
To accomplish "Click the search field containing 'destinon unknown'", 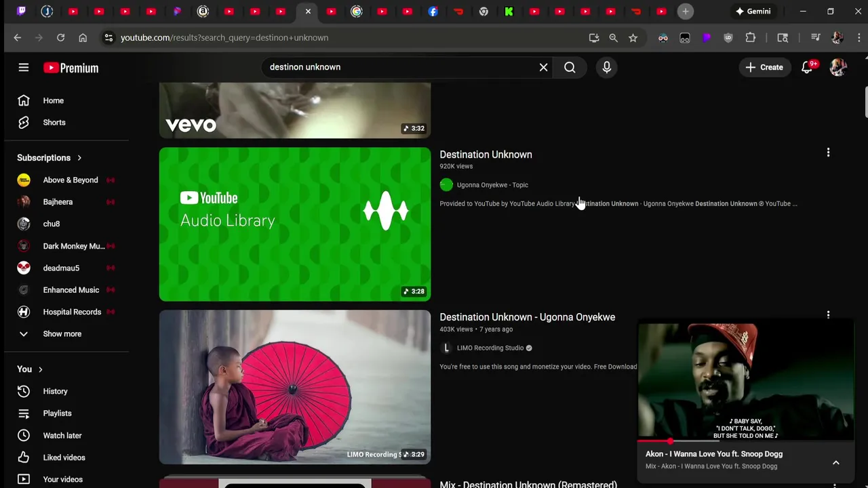I will [400, 67].
